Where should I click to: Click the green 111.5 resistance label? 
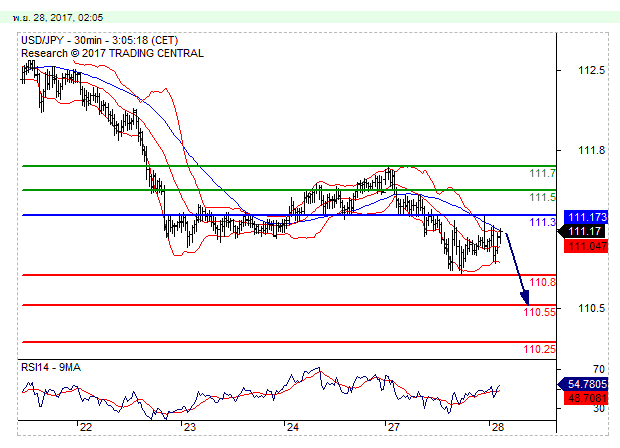click(x=542, y=197)
